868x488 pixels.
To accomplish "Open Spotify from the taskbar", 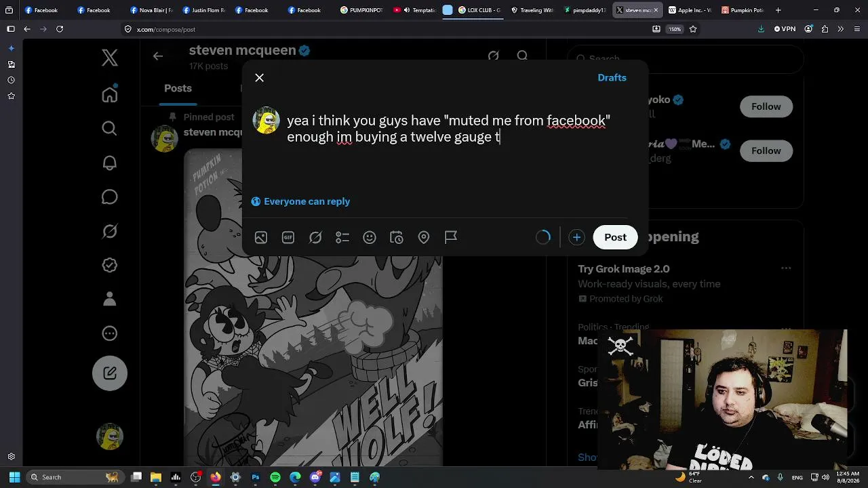I will coord(275,477).
